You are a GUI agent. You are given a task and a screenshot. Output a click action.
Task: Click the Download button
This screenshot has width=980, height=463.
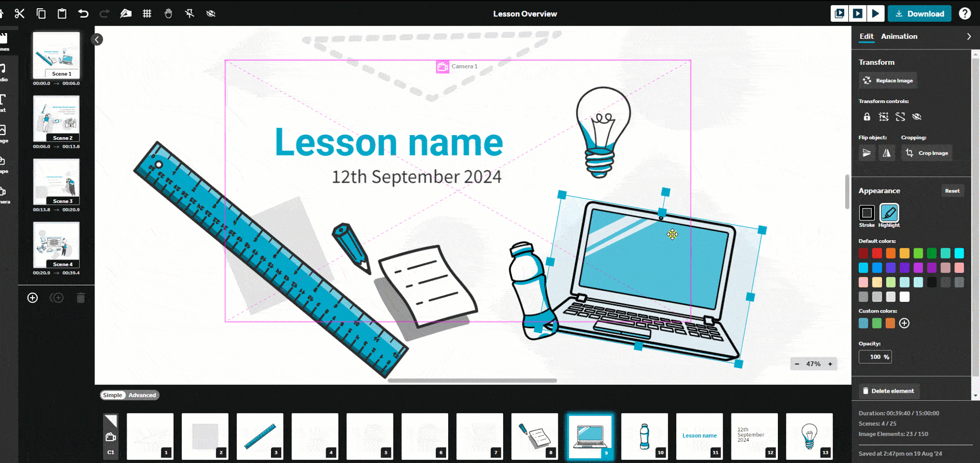[919, 14]
